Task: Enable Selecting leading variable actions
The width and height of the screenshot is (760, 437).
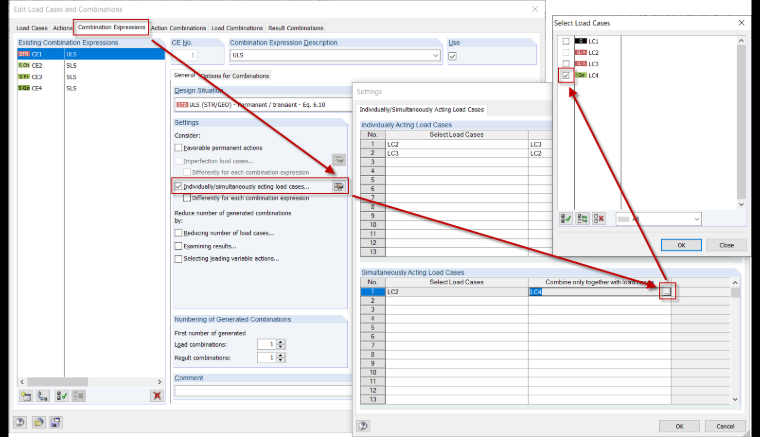Action: (x=178, y=259)
